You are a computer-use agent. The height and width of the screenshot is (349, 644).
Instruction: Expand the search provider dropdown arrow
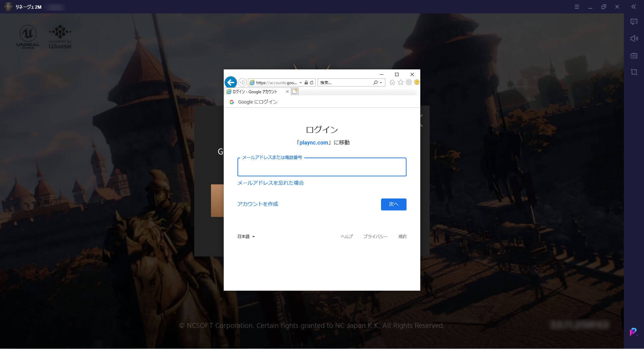381,82
